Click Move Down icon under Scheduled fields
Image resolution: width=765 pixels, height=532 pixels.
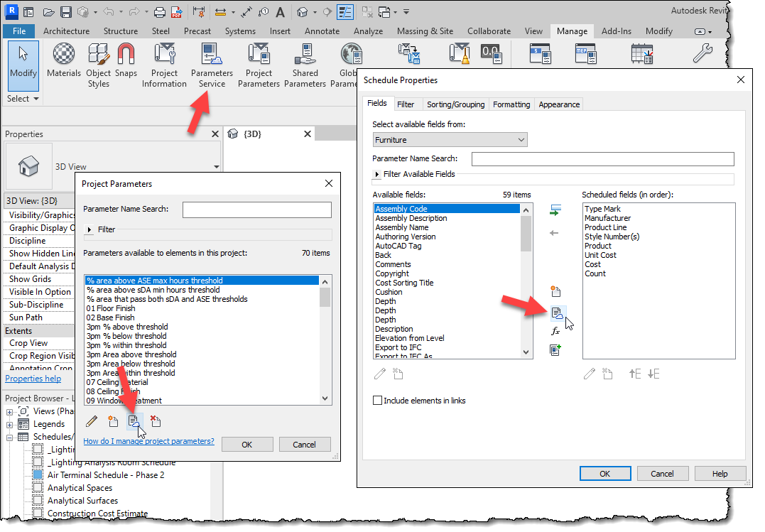[x=653, y=374]
